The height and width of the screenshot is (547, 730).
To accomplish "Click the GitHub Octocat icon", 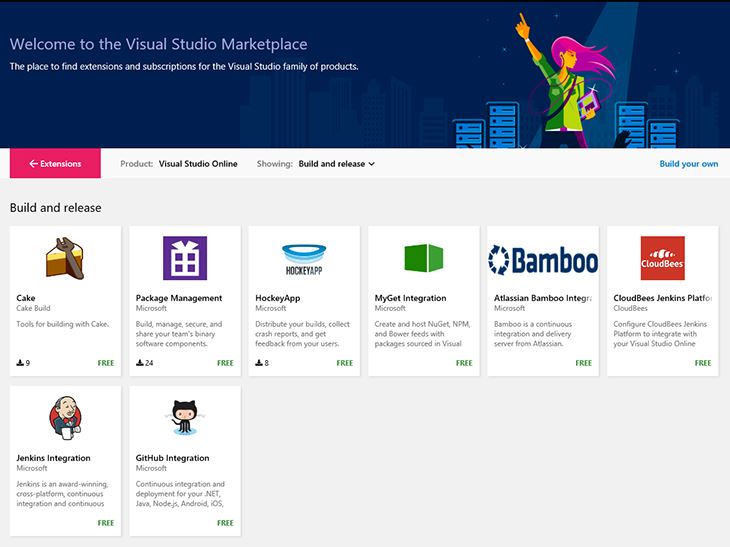I will [x=185, y=418].
